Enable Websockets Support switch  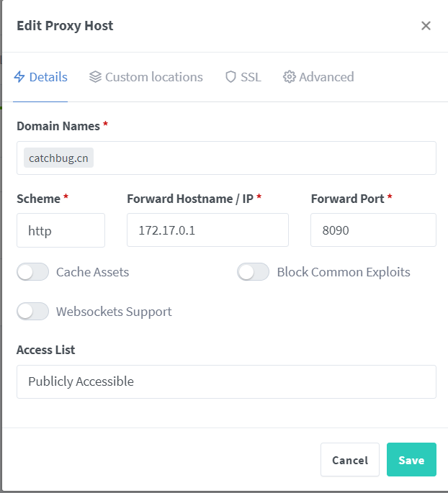point(32,312)
